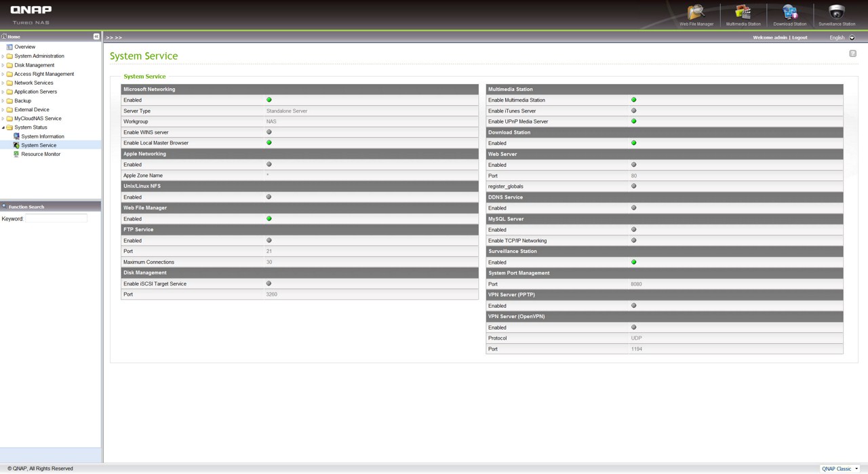Viewport: 868px width, 474px height.
Task: Click the Welcome admin text
Action: [x=770, y=37]
